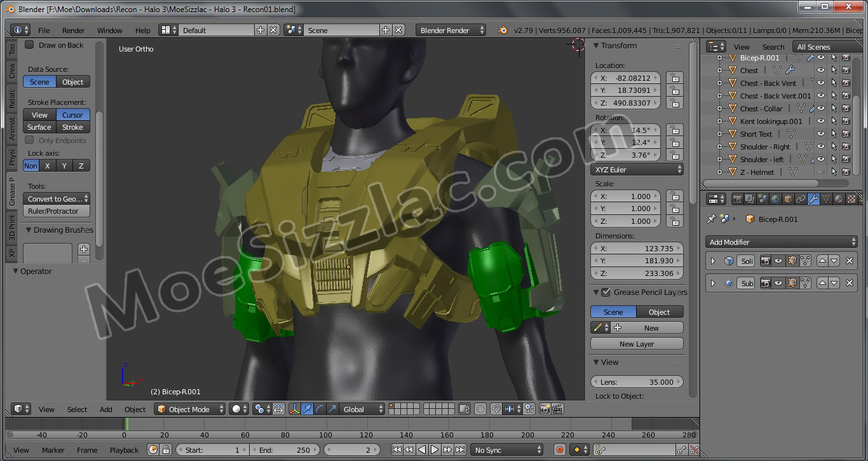Enable the Draw on Back checkbox

[30, 45]
